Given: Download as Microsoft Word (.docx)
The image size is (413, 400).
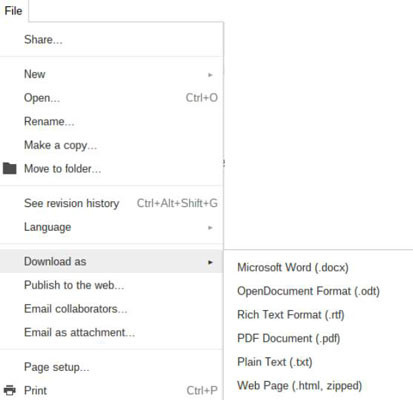Looking at the screenshot, I should coord(293,267).
